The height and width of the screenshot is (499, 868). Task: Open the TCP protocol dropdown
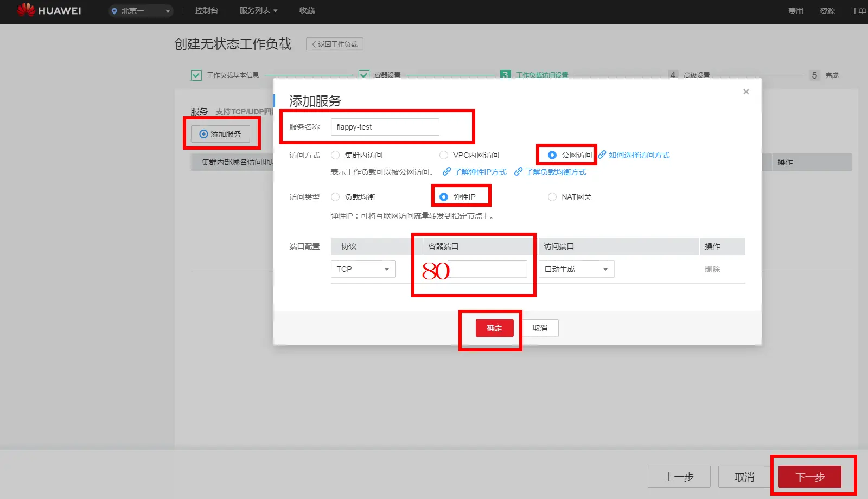pos(363,269)
